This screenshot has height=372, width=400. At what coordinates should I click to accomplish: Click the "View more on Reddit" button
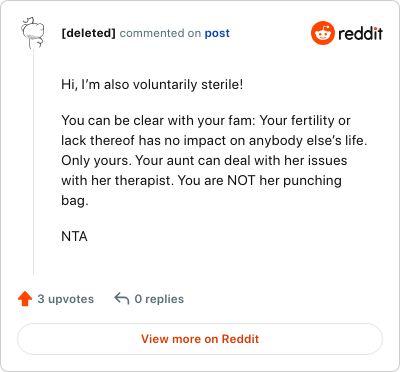click(200, 339)
